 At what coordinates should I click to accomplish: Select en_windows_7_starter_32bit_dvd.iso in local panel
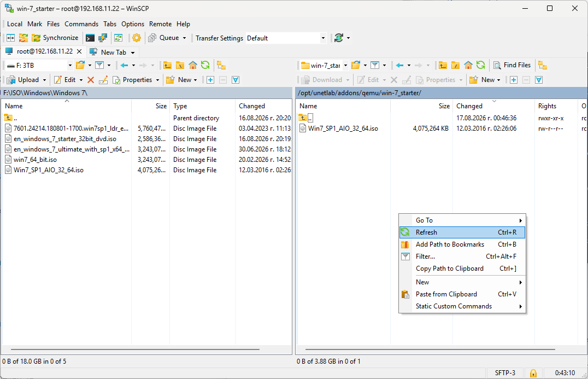(65, 139)
